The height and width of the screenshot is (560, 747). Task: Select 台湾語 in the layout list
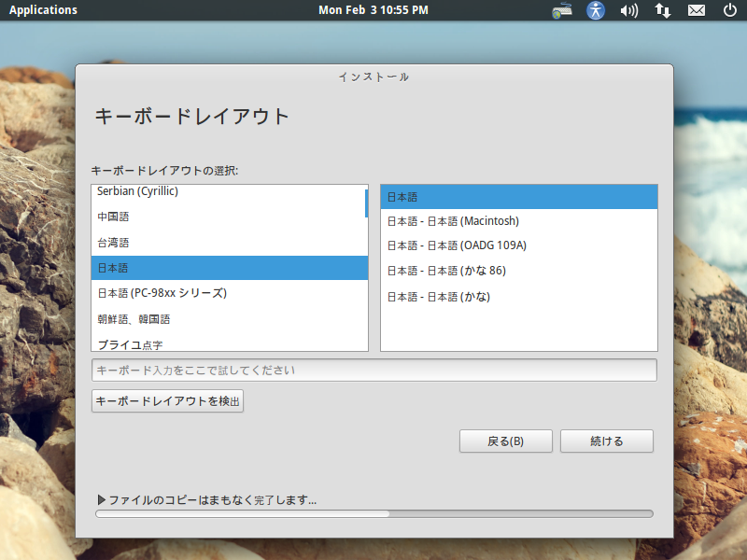[229, 243]
